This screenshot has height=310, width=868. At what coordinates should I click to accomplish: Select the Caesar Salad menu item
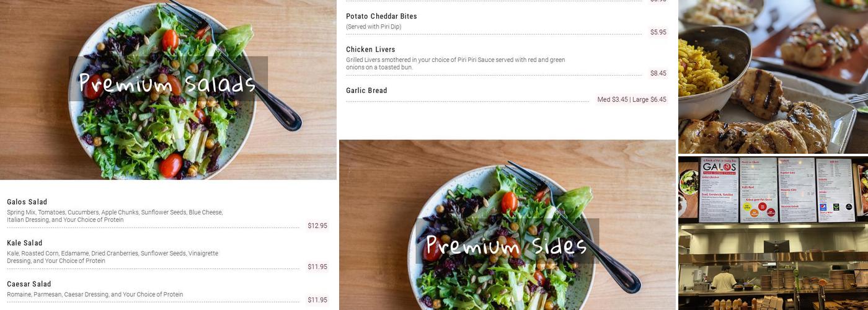click(29, 284)
